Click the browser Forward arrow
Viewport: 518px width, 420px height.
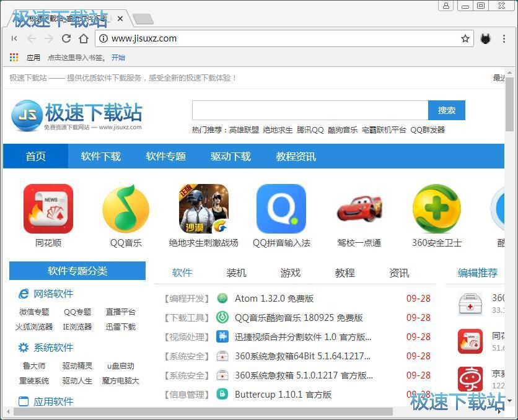pyautogui.click(x=49, y=38)
